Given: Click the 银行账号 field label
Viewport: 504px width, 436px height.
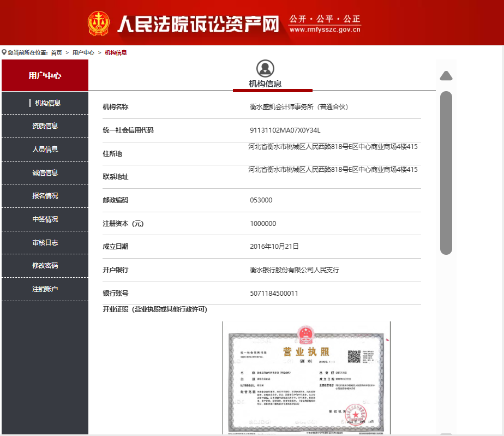Looking at the screenshot, I should [116, 293].
